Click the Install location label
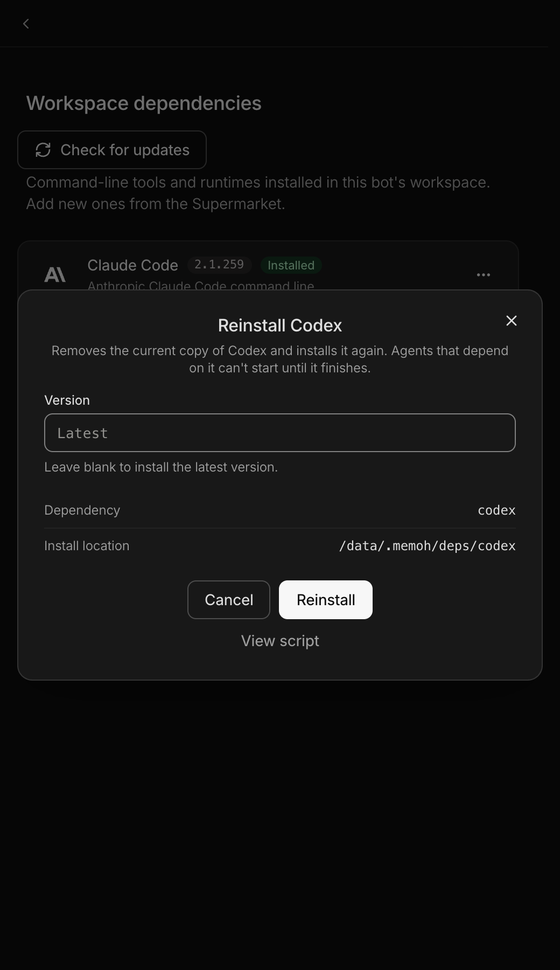560x970 pixels. click(x=87, y=546)
